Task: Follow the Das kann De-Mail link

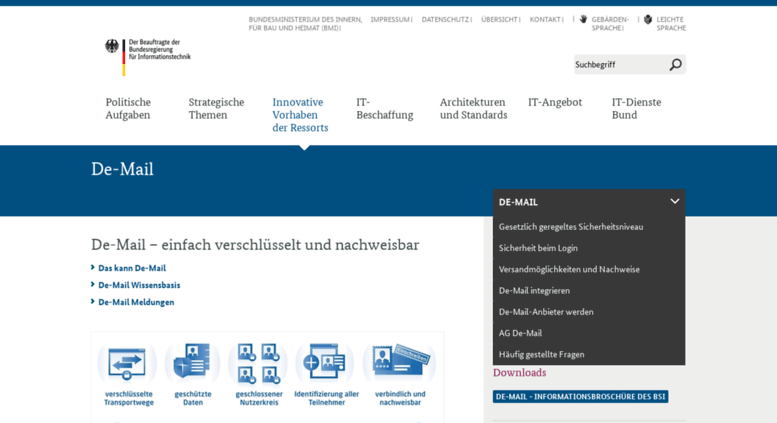Action: pos(132,268)
